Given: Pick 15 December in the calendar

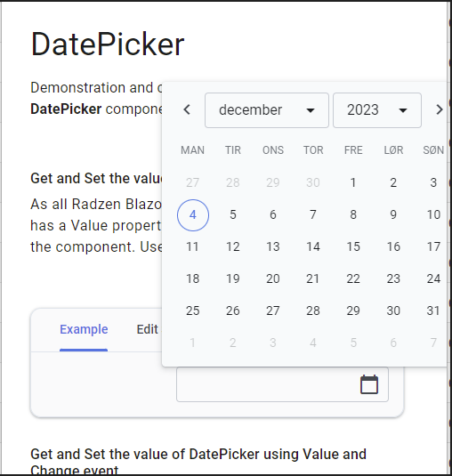Looking at the screenshot, I should (x=353, y=246).
